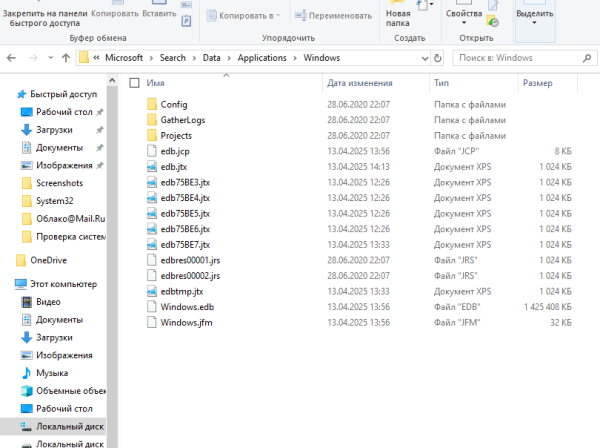The width and height of the screenshot is (600, 448).
Task: Select Windows.jfm file icon
Action: click(x=152, y=323)
